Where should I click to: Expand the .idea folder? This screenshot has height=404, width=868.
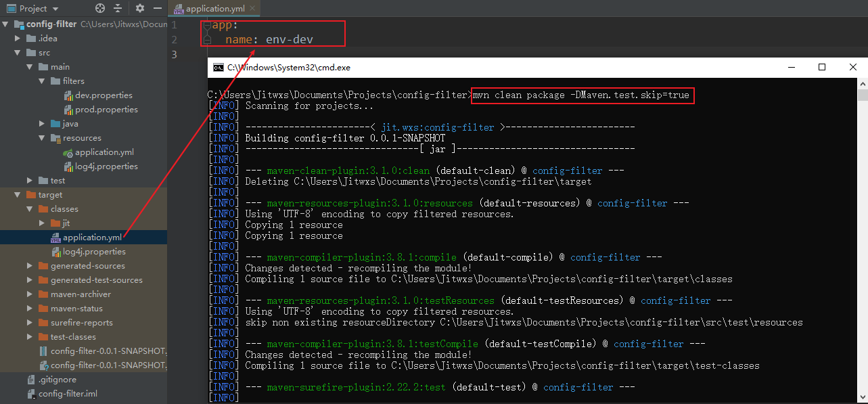click(18, 39)
